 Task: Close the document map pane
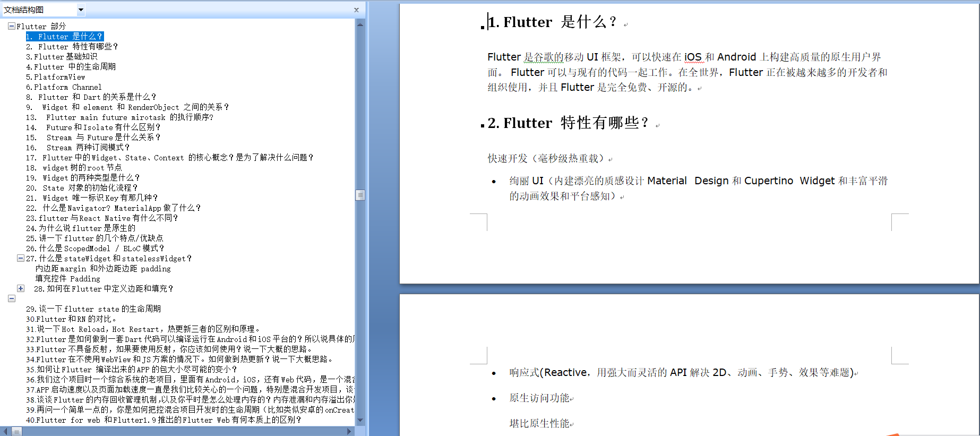356,10
